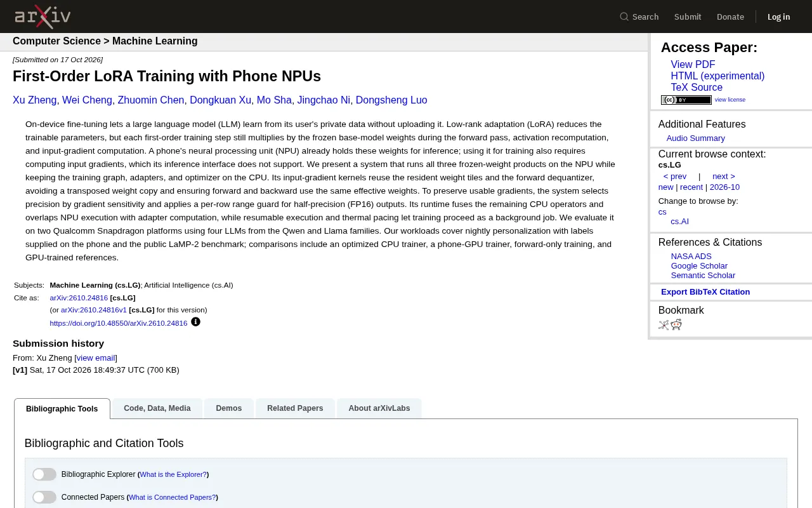Open the About arXivLabs tab
Image resolution: width=812 pixels, height=508 pixels.
[x=379, y=408]
